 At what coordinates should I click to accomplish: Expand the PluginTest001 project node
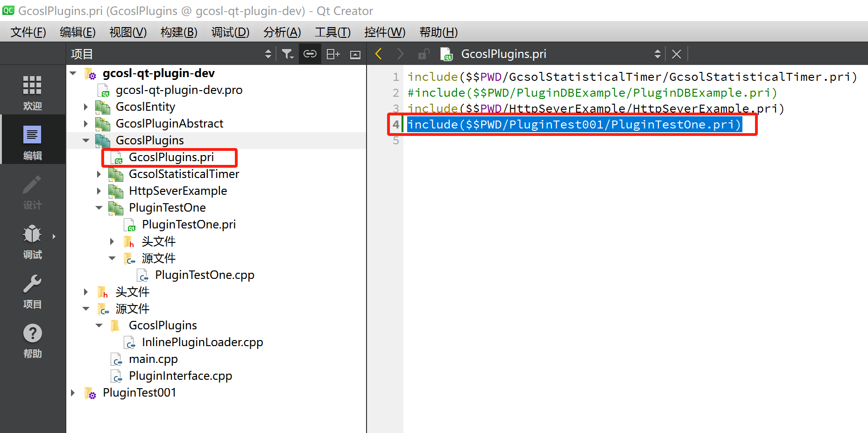[x=72, y=393]
